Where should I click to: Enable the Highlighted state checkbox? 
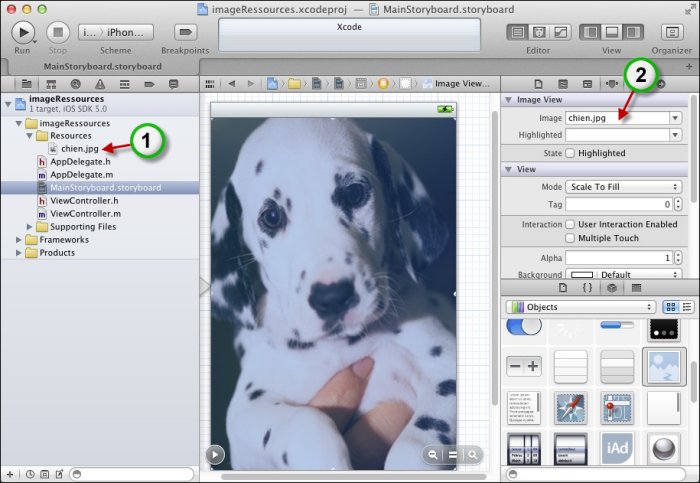pos(570,153)
